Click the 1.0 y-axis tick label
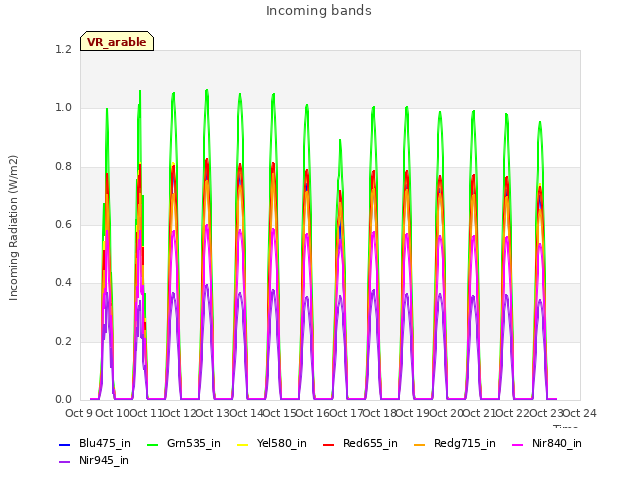Image resolution: width=640 pixels, height=480 pixels. [64, 108]
